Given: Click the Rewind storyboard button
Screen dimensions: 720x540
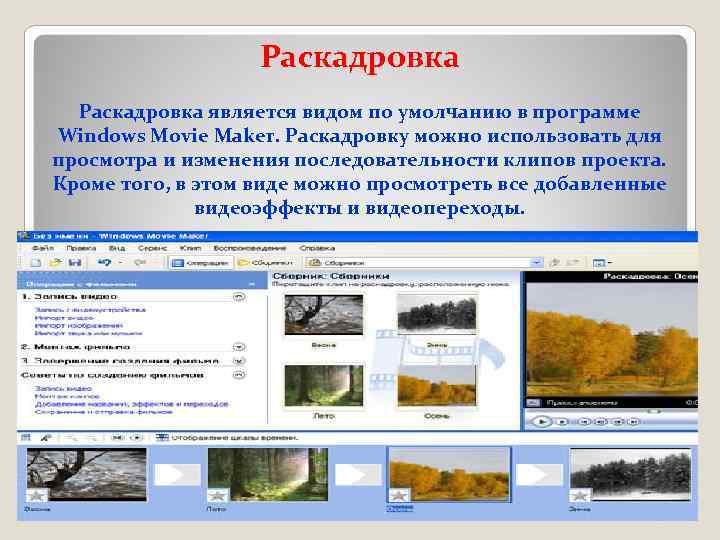Looking at the screenshot, I should pos(118,438).
